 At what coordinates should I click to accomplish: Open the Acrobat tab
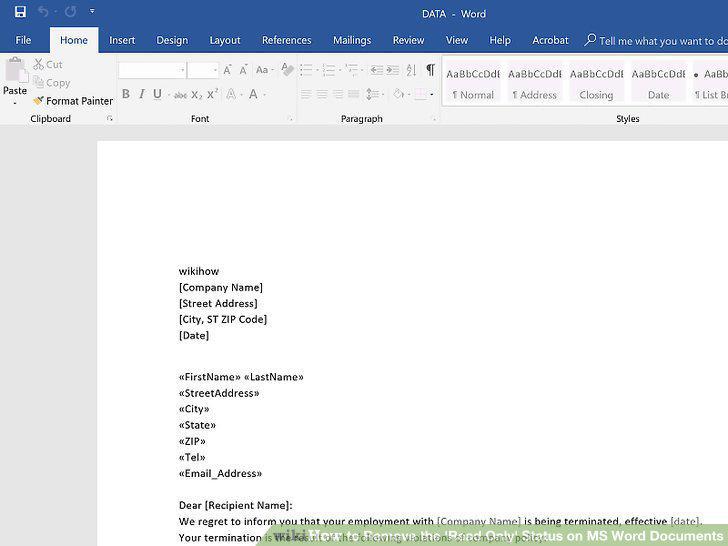coord(550,40)
